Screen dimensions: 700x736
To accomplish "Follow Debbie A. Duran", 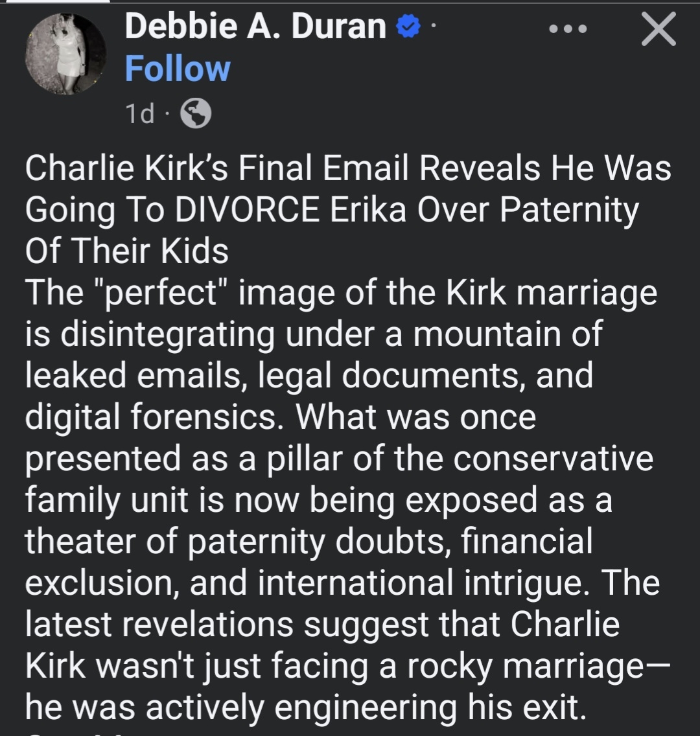I will 177,69.
